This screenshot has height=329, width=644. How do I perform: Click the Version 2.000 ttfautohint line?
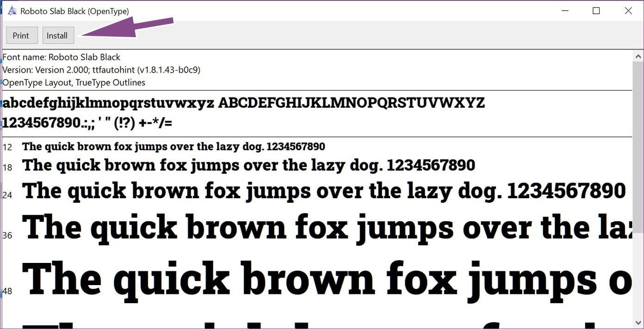(101, 70)
